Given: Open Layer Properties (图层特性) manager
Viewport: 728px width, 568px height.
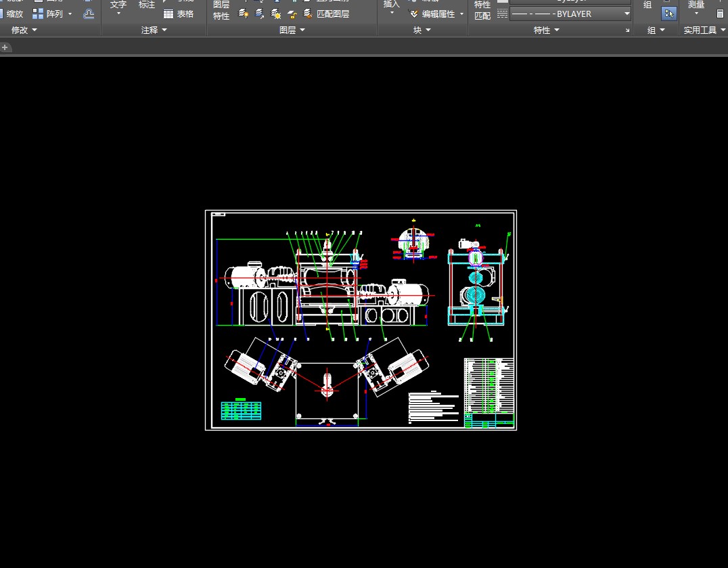Looking at the screenshot, I should point(221,10).
